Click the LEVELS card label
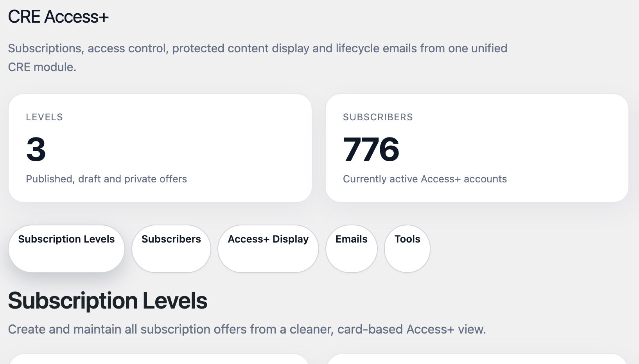 pyautogui.click(x=44, y=117)
